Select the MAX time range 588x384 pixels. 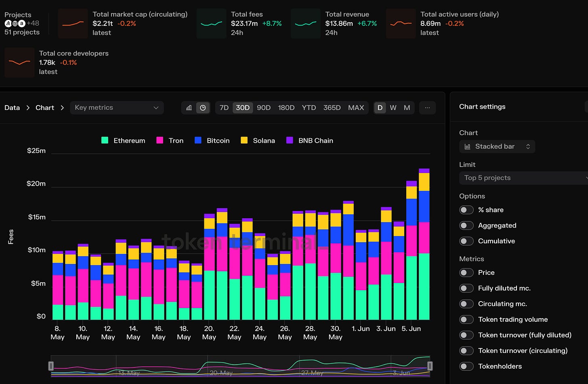pos(356,108)
